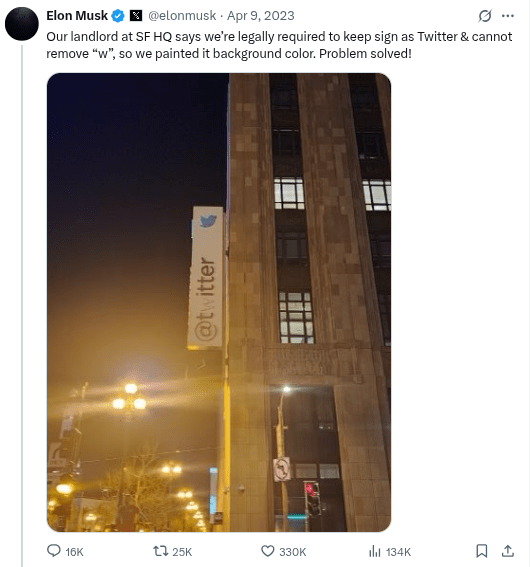Viewport: 530px width, 567px height.
Task: Click the reply speech bubble icon
Action: 54,551
